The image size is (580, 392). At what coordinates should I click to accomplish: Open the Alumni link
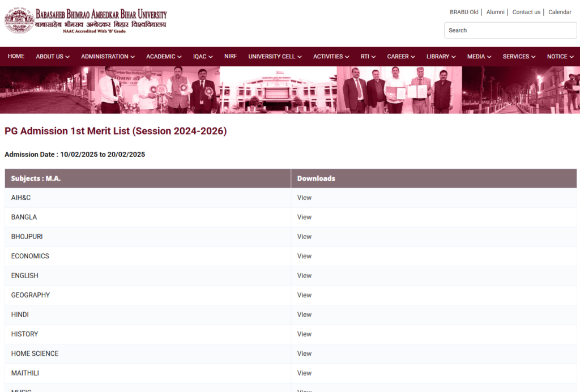[x=495, y=12]
